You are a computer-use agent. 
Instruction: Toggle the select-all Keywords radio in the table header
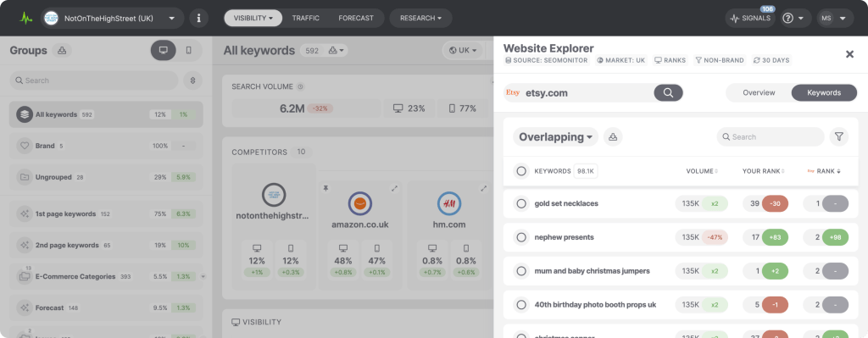tap(521, 171)
